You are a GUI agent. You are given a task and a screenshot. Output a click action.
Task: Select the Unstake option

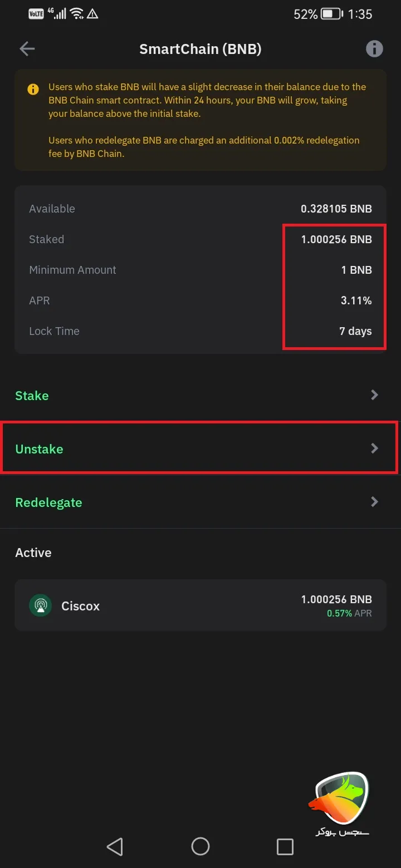38,448
